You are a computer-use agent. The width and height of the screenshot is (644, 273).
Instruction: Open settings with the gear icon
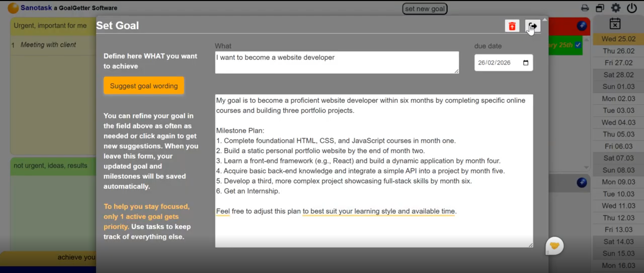pos(616,8)
